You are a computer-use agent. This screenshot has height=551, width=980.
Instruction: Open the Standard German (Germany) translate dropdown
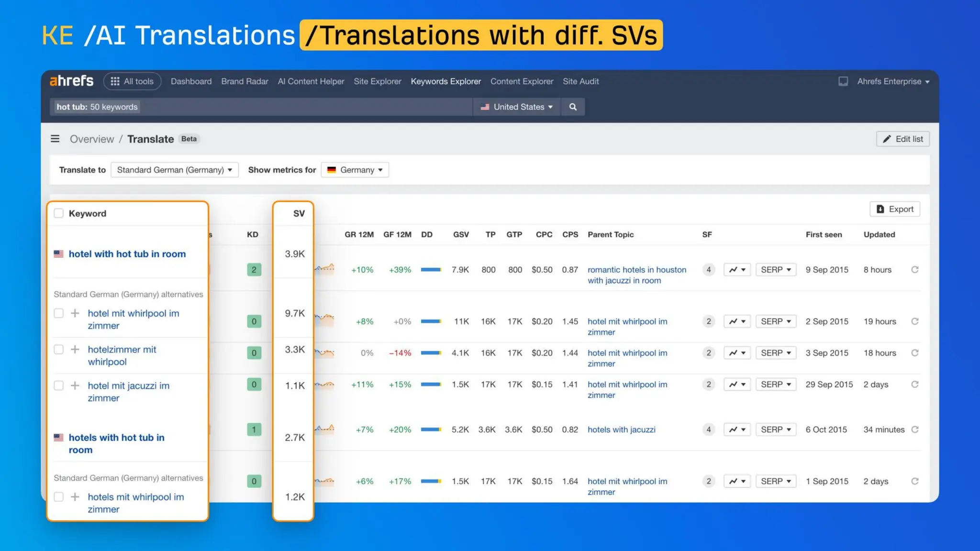175,170
